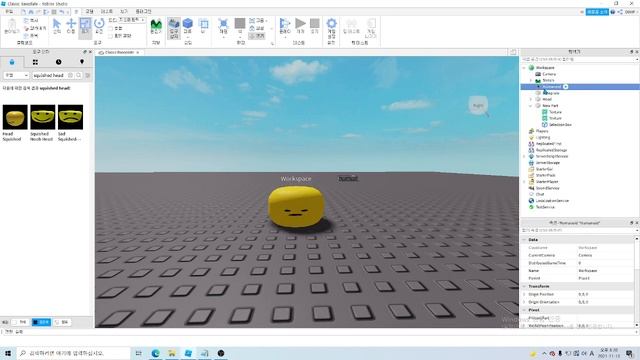Select Camera in the Explorer

click(x=546, y=74)
